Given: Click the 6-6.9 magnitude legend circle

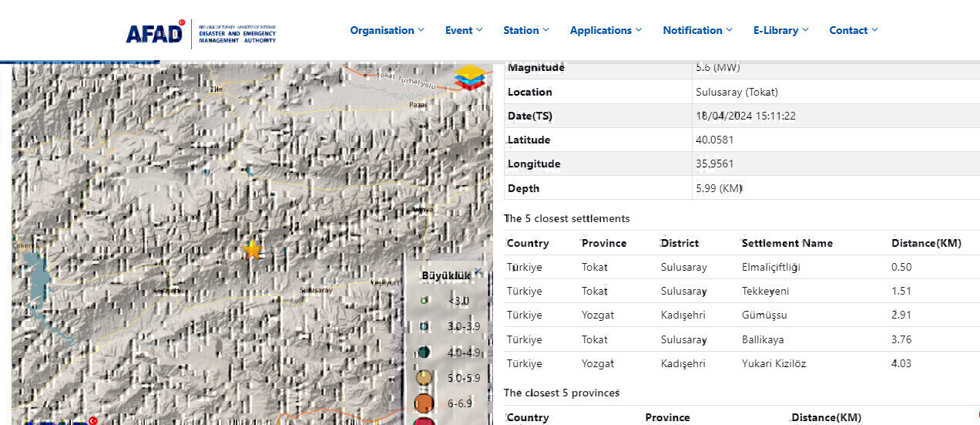Looking at the screenshot, I should click(425, 403).
